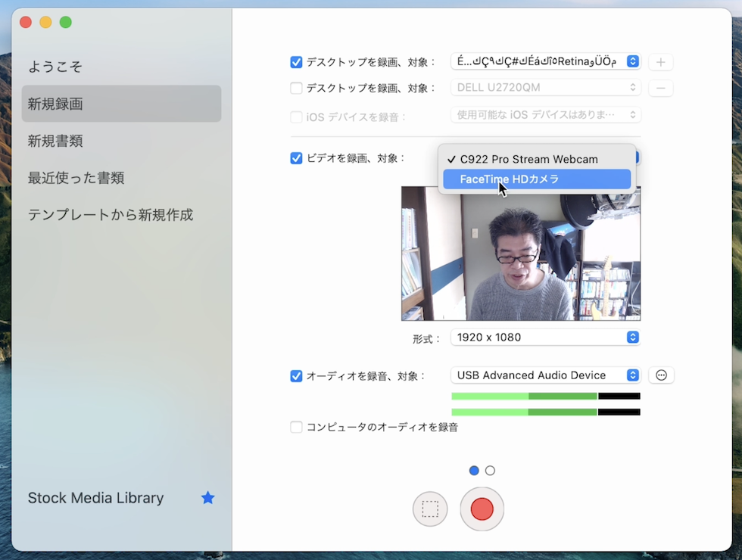Click the filled blue page indicator dot

[x=474, y=470]
